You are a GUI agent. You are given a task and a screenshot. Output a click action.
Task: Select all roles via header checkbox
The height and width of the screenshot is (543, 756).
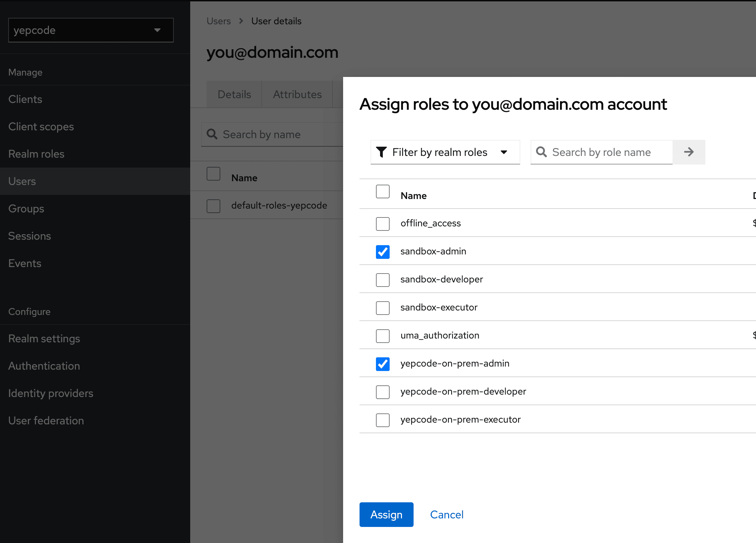click(x=382, y=191)
